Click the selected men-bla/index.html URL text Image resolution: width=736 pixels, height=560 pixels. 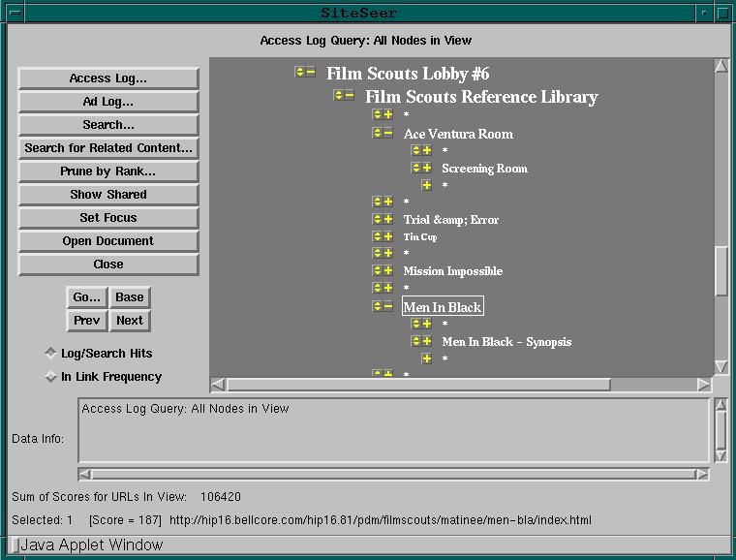381,520
